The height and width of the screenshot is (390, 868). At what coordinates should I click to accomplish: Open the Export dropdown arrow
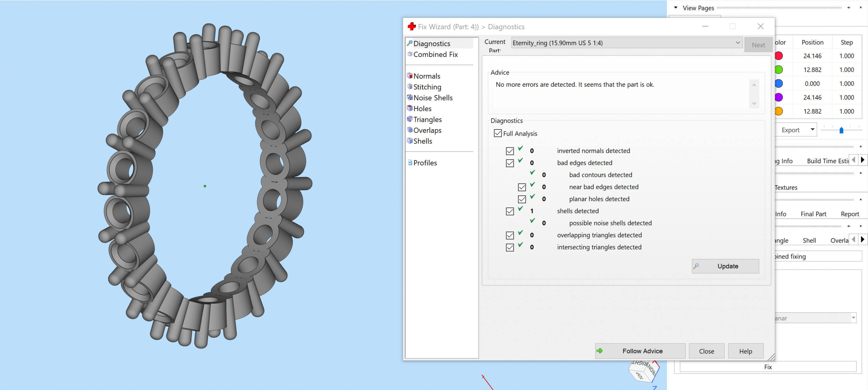click(x=813, y=130)
